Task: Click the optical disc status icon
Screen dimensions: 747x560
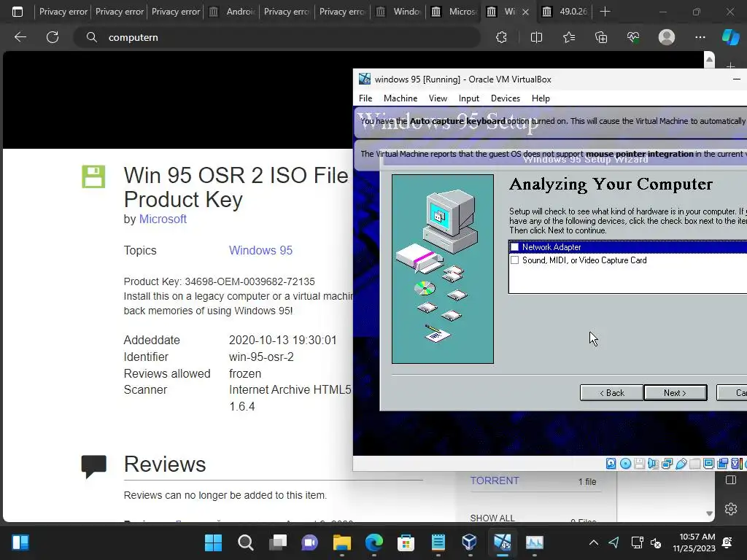Action: point(625,463)
